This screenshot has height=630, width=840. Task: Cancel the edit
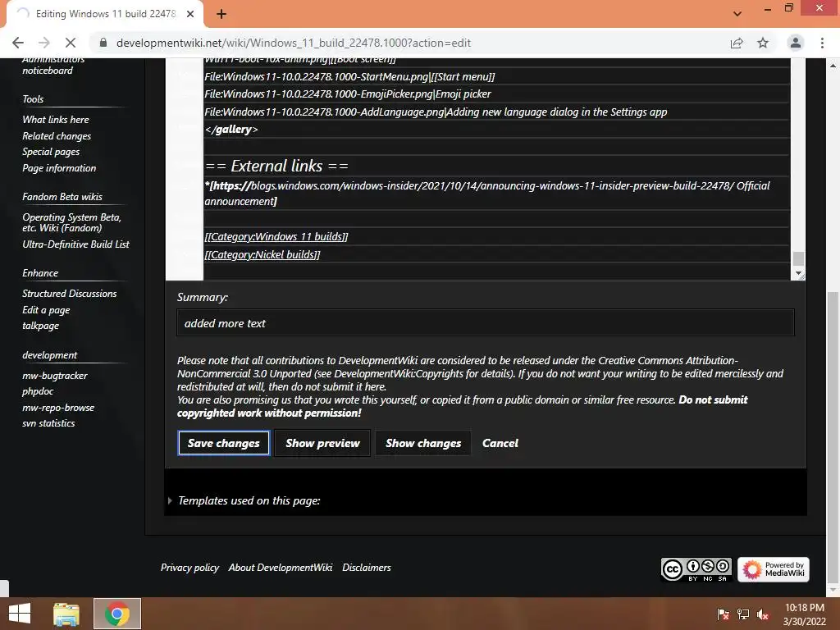coord(500,443)
